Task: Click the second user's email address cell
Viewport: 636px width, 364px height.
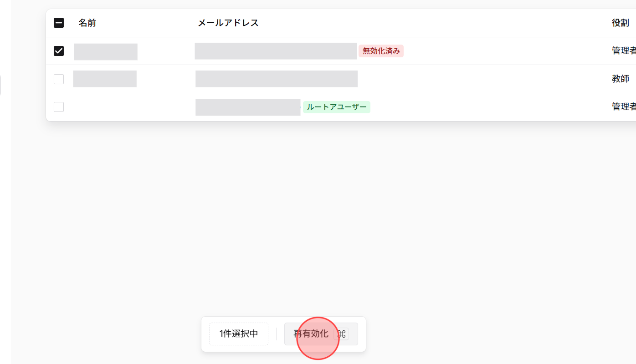Action: coord(277,79)
